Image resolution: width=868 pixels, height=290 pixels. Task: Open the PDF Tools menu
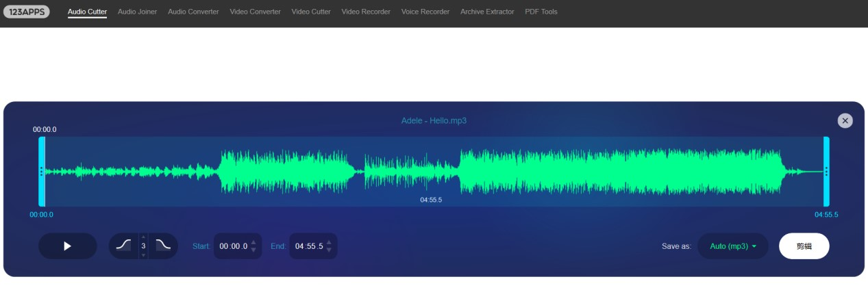pos(541,12)
